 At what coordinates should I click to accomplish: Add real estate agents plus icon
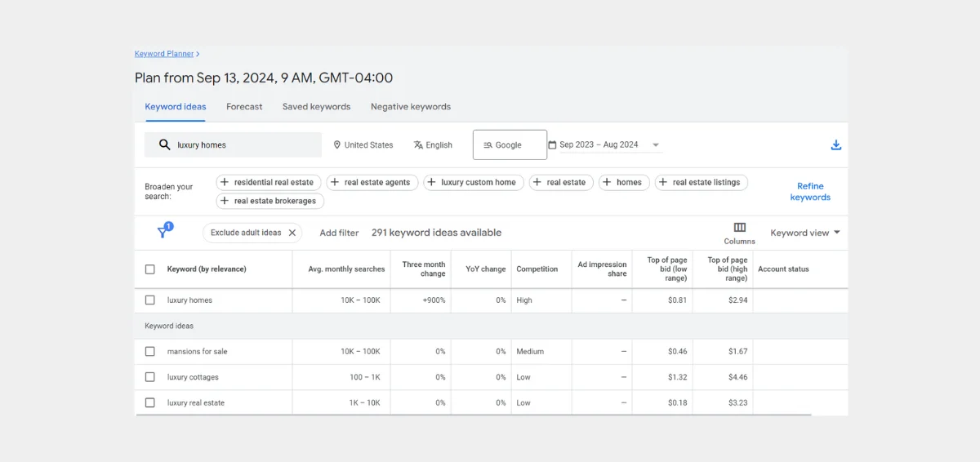point(335,182)
